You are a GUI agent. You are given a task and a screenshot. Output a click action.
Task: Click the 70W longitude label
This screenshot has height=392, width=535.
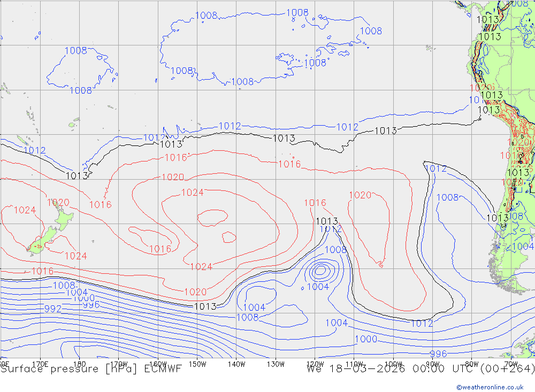(x=511, y=364)
